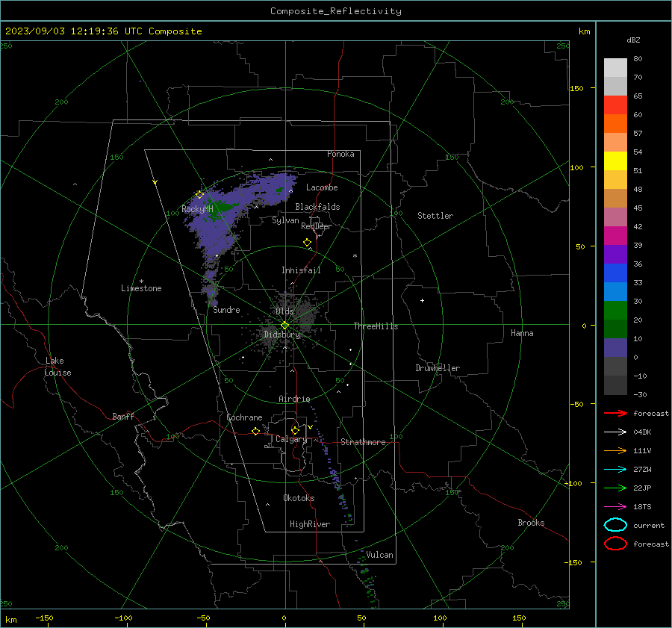Viewport: 672px width, 628px height.
Task: Click the dBZ legend heading
Action: click(x=633, y=40)
